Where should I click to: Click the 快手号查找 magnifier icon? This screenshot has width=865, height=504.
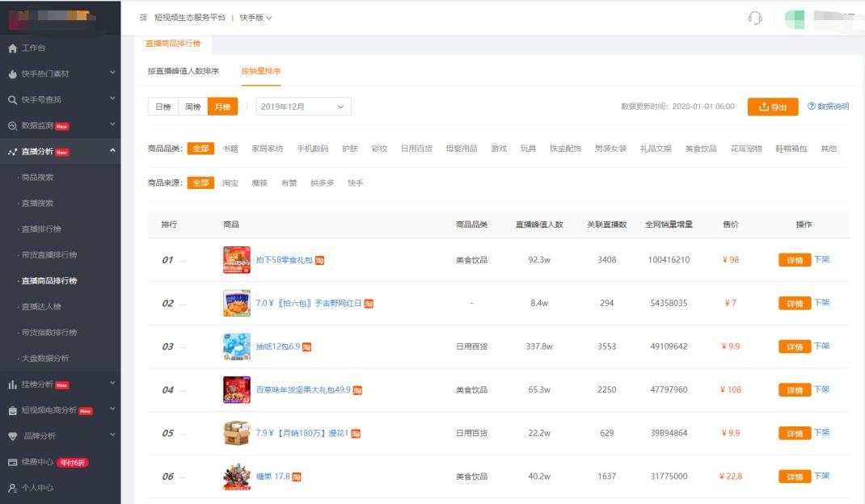click(x=13, y=100)
